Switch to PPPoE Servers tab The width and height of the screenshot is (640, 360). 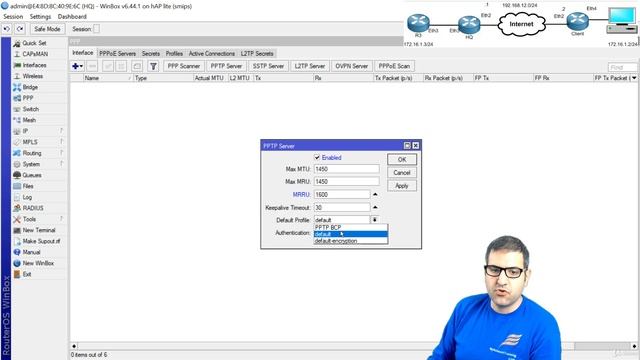(x=118, y=53)
